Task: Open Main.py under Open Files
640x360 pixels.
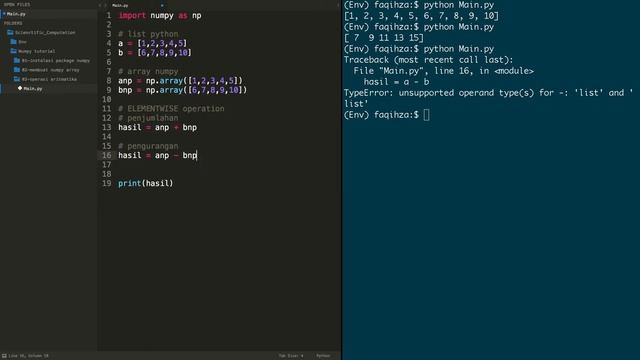Action: (x=16, y=14)
